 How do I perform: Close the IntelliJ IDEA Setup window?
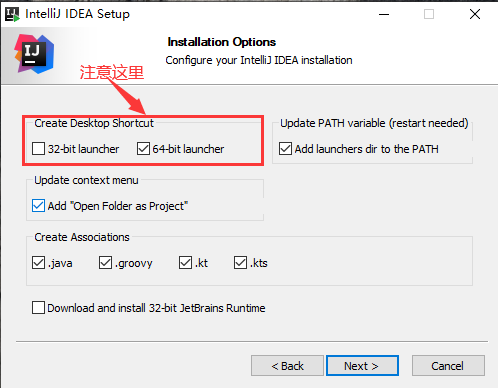[475, 14]
